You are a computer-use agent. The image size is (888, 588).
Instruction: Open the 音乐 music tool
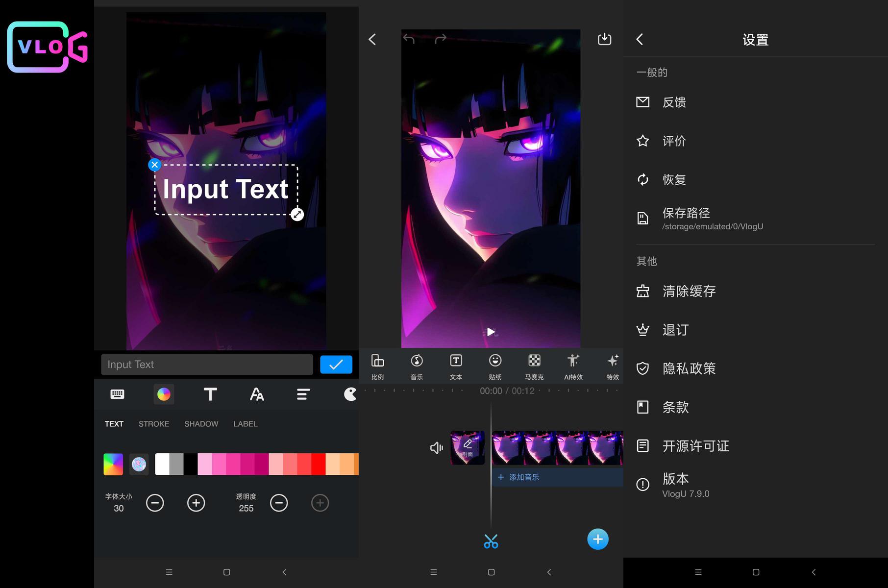coord(417,367)
